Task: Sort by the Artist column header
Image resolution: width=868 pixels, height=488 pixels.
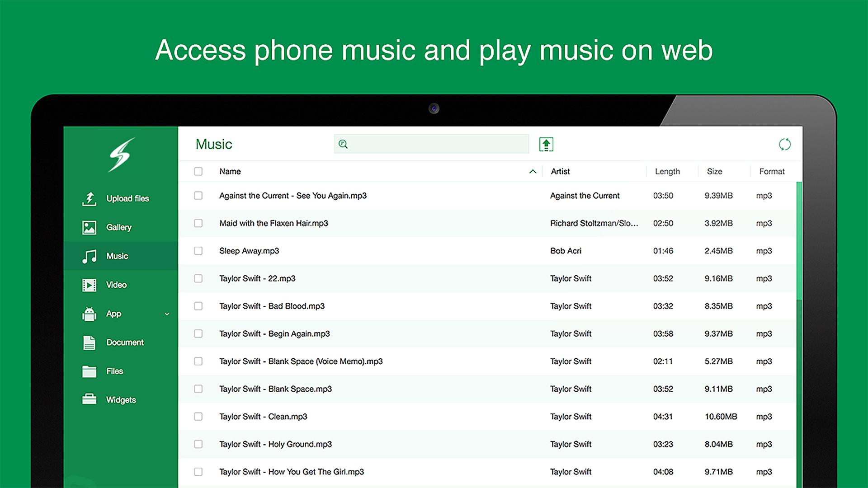Action: (x=560, y=171)
